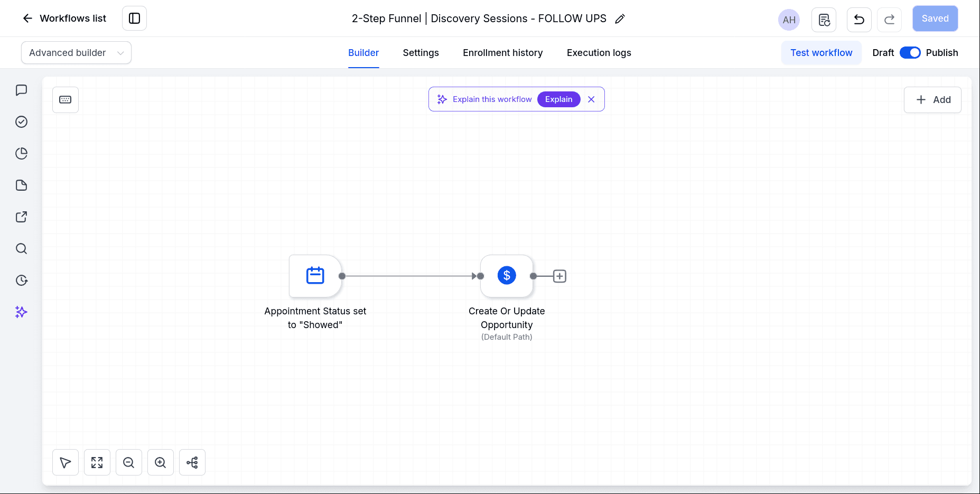Click the (Default Path) label

click(507, 337)
